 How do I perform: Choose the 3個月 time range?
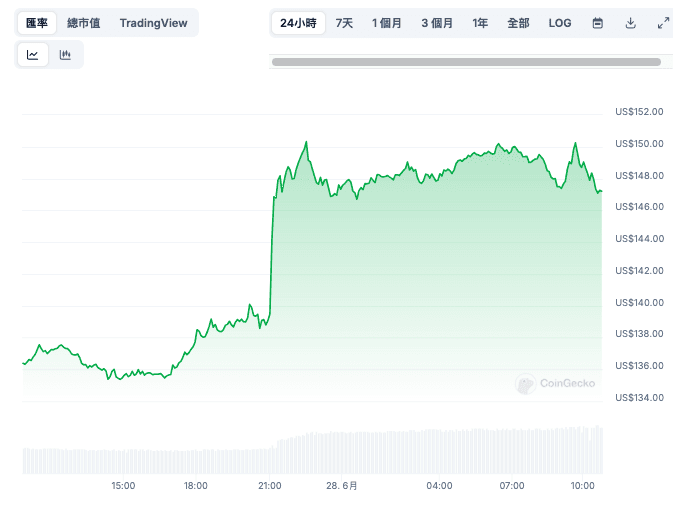pyautogui.click(x=437, y=23)
